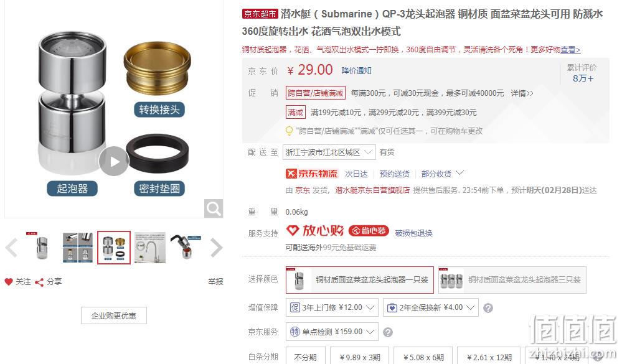Screen dimensions: 622x364
Task: Open help icon next to 增值保障 options
Action: (x=488, y=308)
